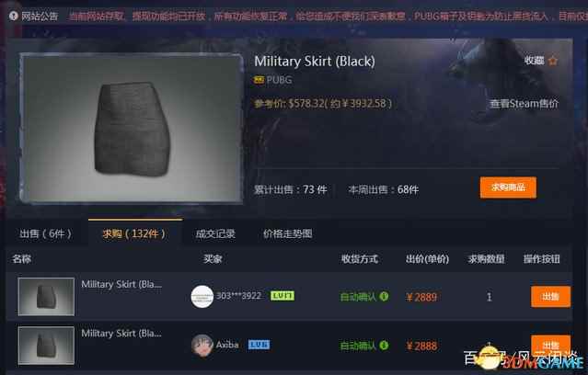Image resolution: width=588 pixels, height=375 pixels.
Task: Click the site announcement icon beside 网站公告
Action: tap(14, 16)
